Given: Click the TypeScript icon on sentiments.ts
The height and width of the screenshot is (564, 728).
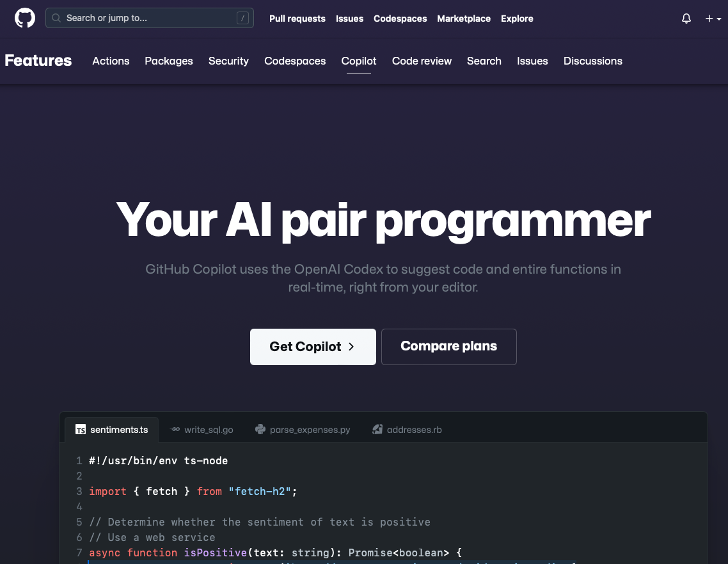Looking at the screenshot, I should pyautogui.click(x=81, y=430).
